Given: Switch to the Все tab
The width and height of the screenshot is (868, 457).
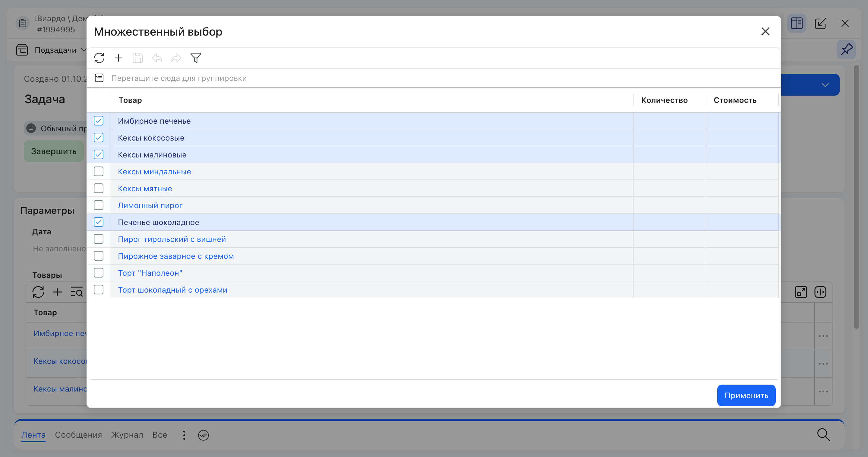Looking at the screenshot, I should [x=160, y=435].
